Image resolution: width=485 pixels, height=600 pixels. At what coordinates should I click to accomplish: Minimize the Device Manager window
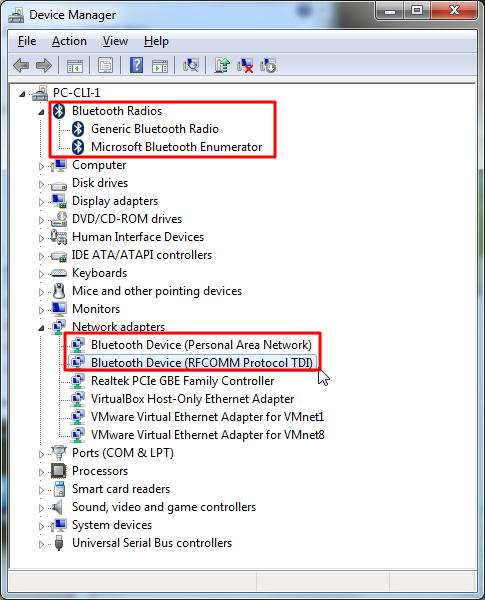[x=390, y=10]
